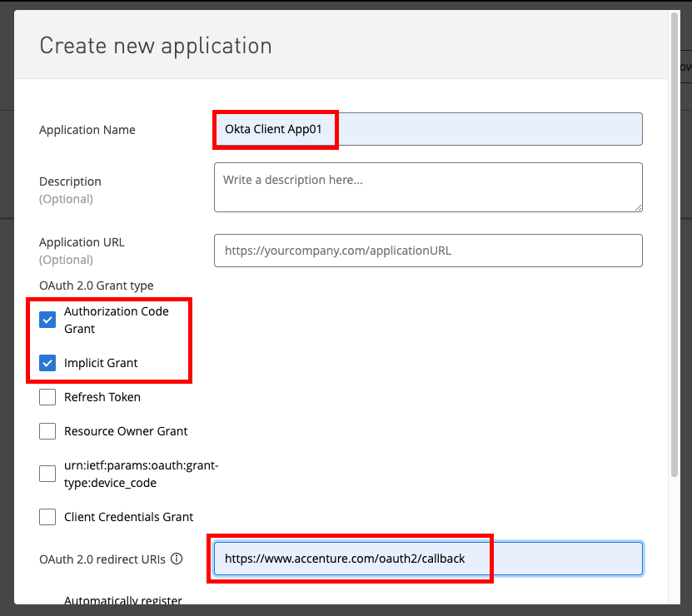
Task: Check the device_code grant type checkbox
Action: [48, 474]
